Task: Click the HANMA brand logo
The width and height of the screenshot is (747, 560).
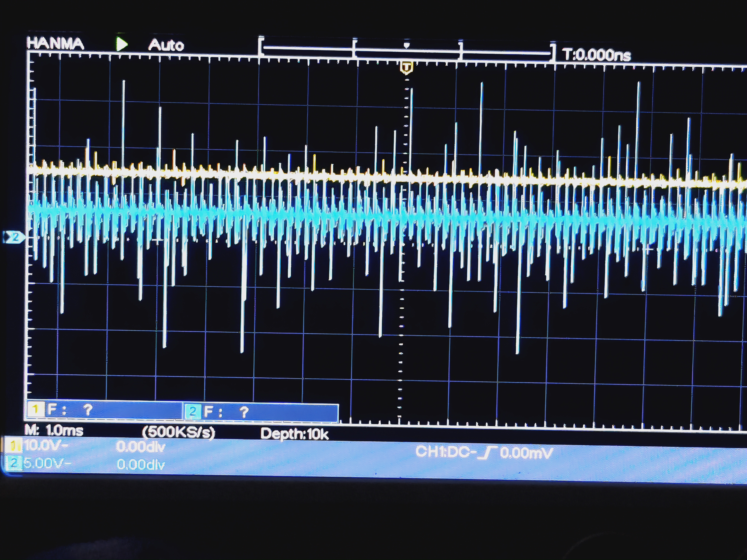Action: pyautogui.click(x=55, y=43)
